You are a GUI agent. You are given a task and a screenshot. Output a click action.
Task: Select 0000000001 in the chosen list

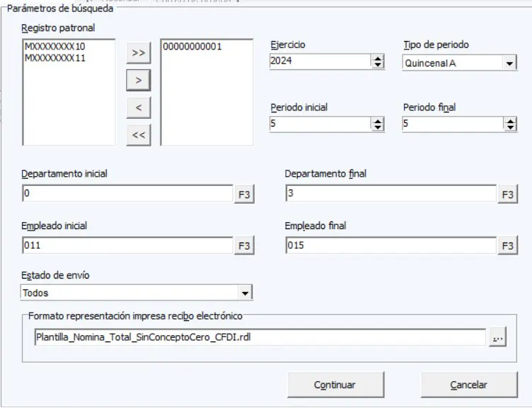click(192, 47)
